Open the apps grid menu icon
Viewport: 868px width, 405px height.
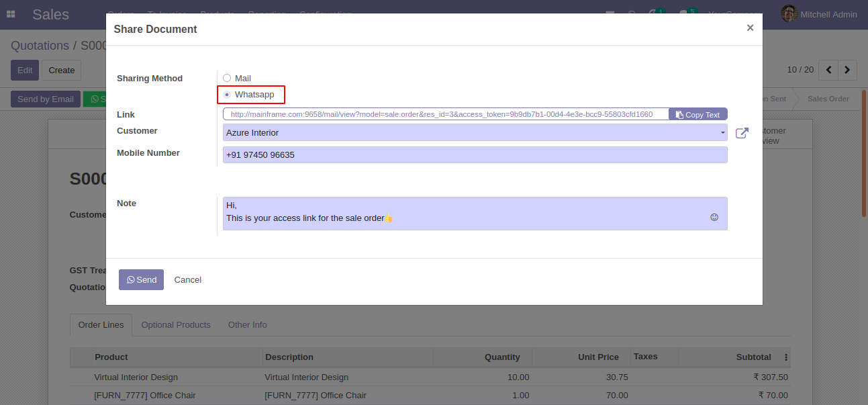(x=11, y=14)
